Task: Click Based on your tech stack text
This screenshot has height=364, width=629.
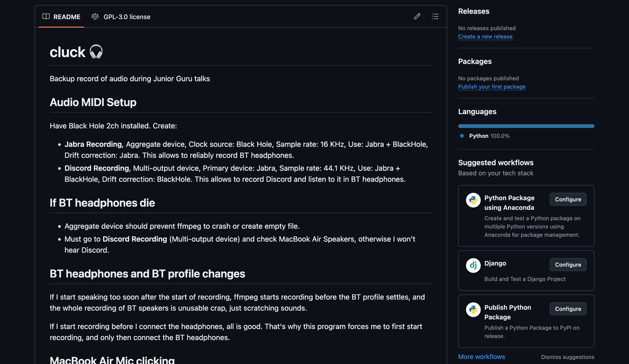Action: (x=496, y=173)
